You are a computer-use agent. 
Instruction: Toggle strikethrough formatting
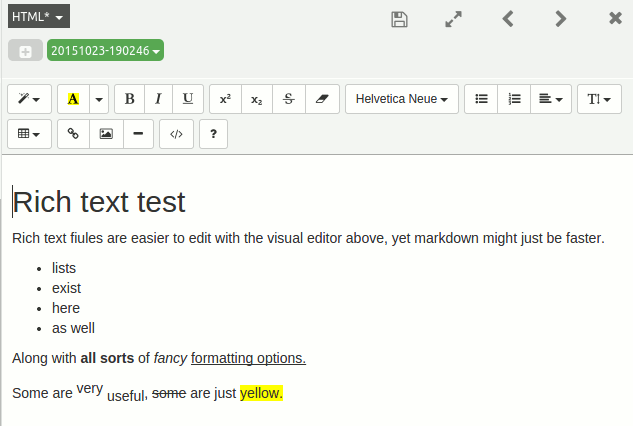click(289, 99)
